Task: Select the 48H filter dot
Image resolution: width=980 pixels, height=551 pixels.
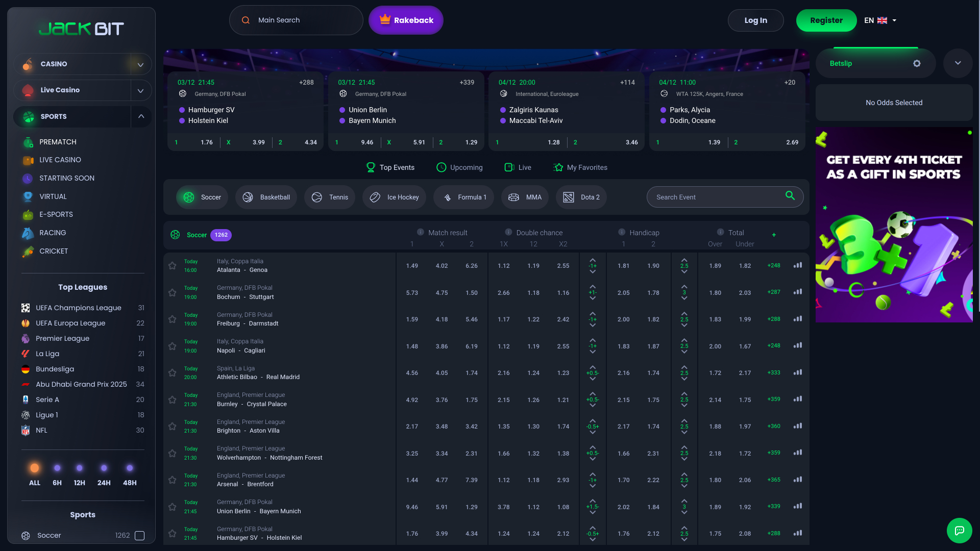Action: pyautogui.click(x=130, y=467)
